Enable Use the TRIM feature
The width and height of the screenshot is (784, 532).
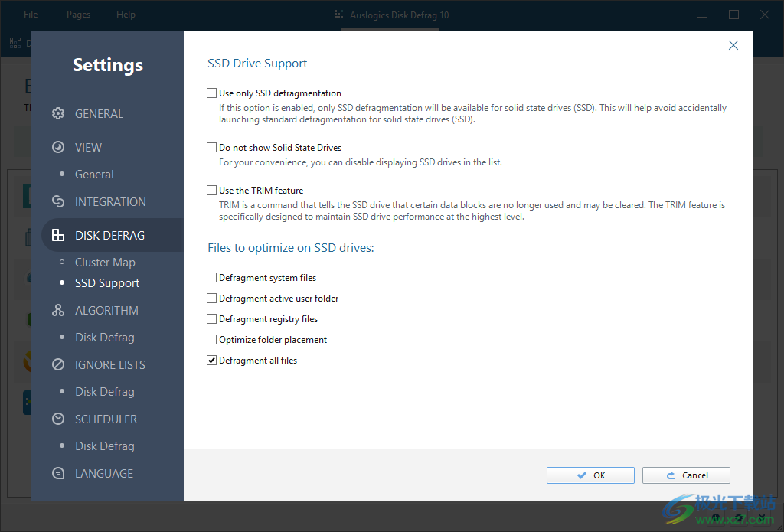[x=211, y=190]
